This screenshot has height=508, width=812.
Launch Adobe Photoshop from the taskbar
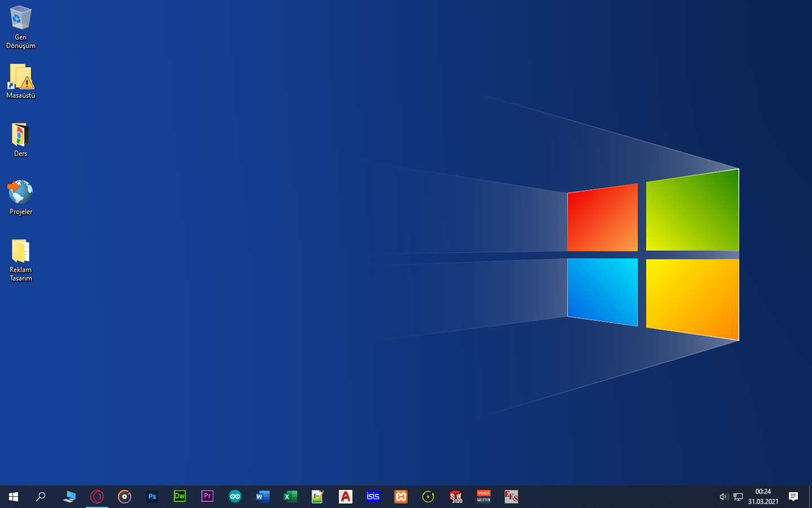click(x=152, y=497)
